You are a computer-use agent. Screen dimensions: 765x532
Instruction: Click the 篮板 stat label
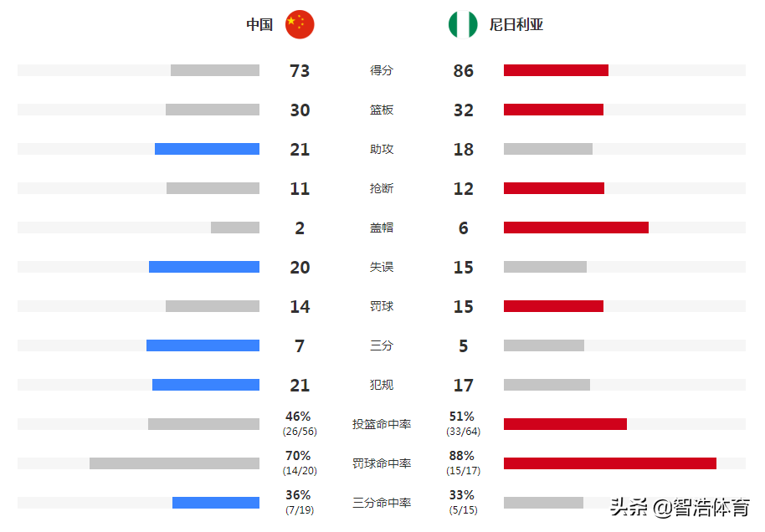point(382,110)
